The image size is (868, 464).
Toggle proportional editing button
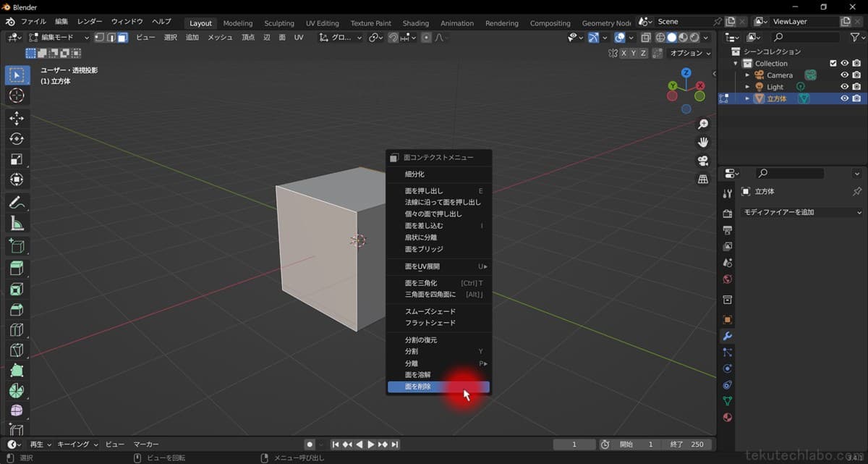click(x=426, y=37)
